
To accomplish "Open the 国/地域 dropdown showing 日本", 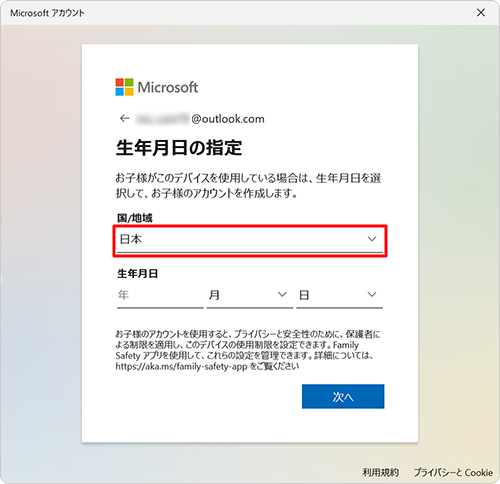I will 250,240.
